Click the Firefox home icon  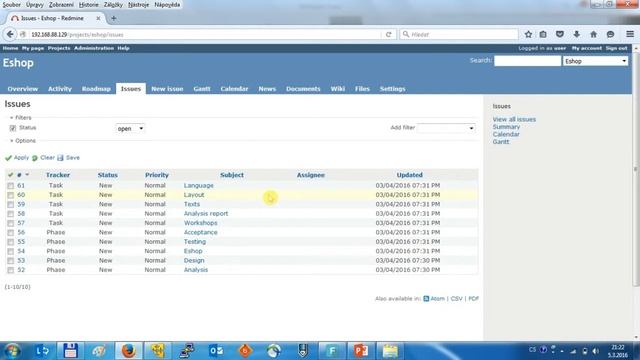pyautogui.click(x=593, y=34)
